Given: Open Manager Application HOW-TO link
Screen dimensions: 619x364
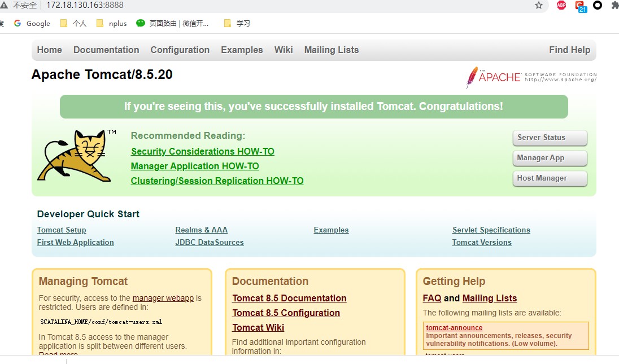Looking at the screenshot, I should coord(195,166).
